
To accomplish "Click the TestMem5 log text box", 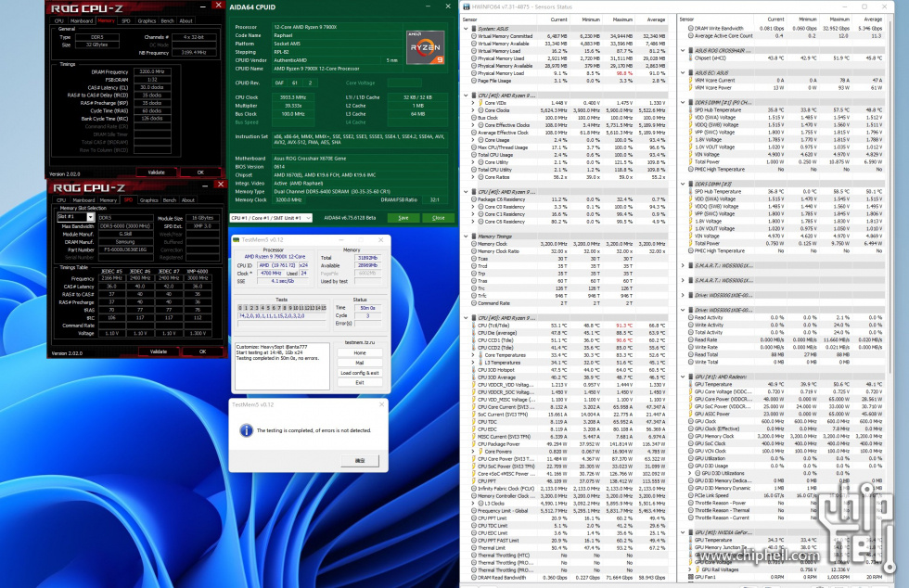I will (282, 365).
